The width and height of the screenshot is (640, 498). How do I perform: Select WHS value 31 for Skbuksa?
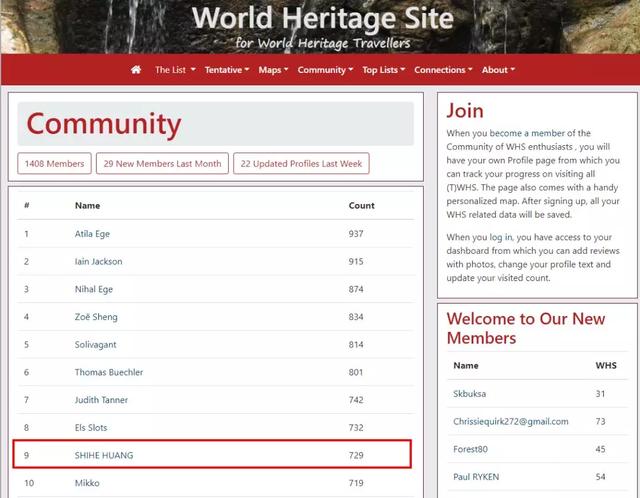[600, 394]
